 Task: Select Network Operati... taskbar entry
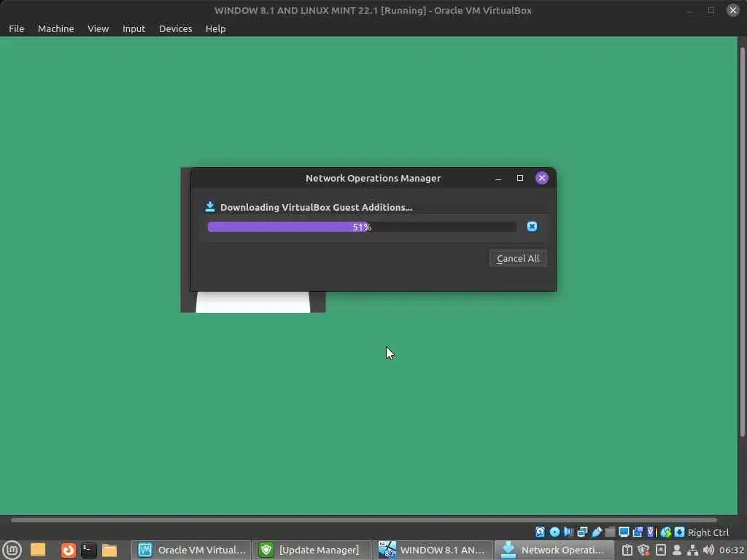click(x=554, y=550)
